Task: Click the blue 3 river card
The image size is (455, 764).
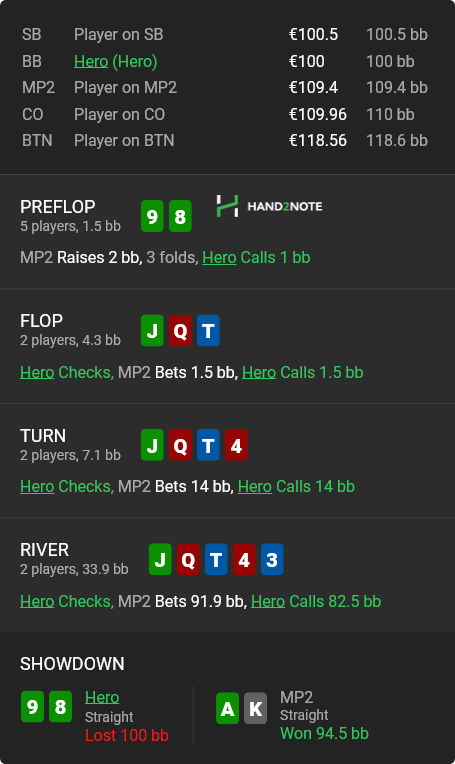Action: pyautogui.click(x=272, y=559)
